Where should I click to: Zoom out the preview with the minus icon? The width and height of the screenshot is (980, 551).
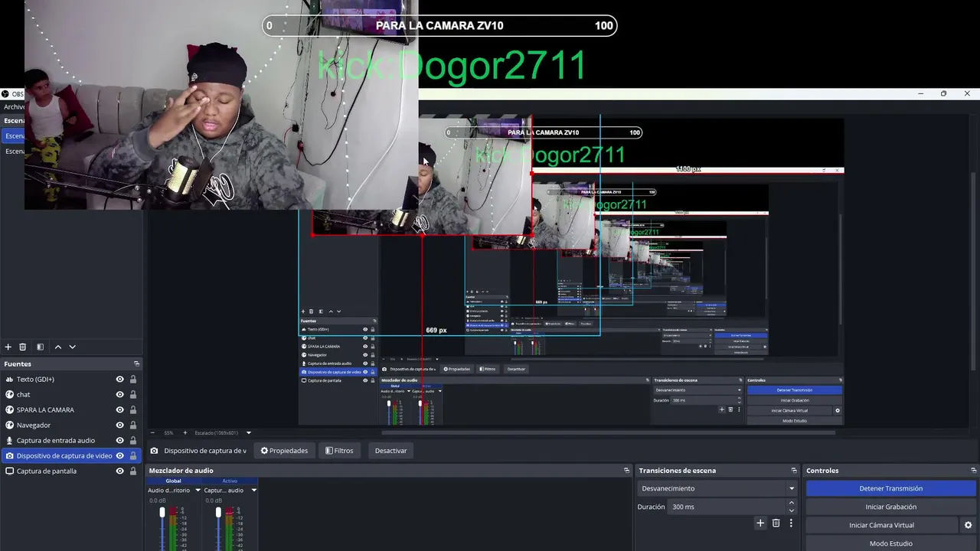tap(152, 432)
